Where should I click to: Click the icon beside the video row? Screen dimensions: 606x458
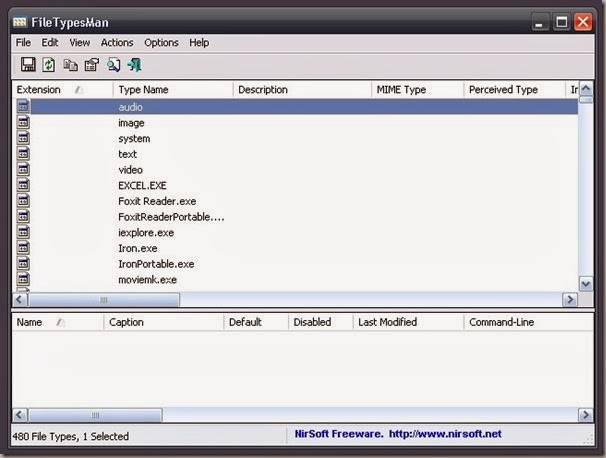23,169
